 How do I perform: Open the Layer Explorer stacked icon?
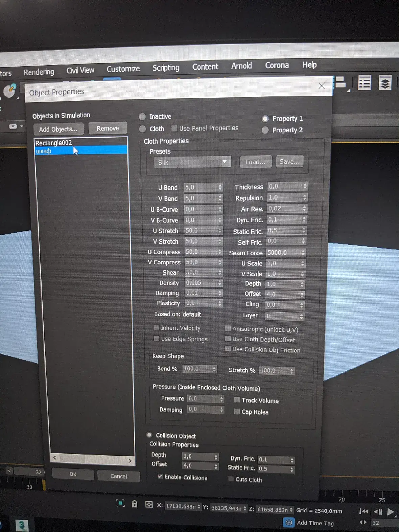point(385,83)
